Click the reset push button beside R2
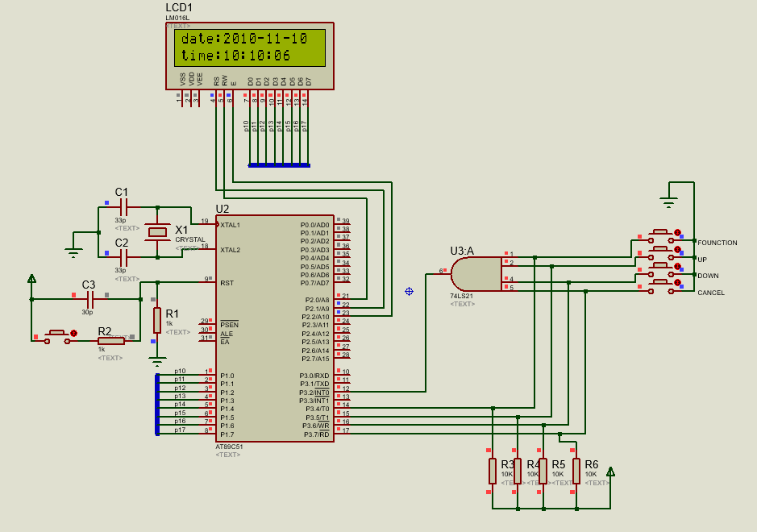 point(57,336)
